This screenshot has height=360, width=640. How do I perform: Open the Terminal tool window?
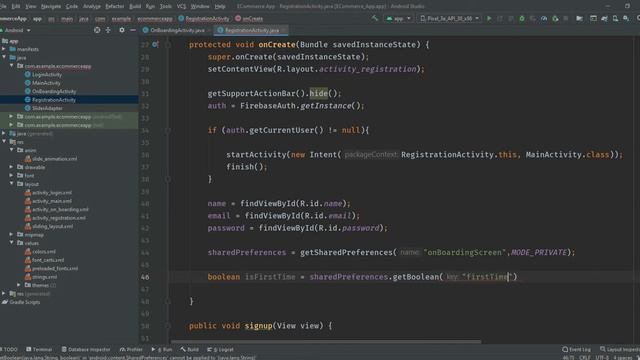coord(39,349)
